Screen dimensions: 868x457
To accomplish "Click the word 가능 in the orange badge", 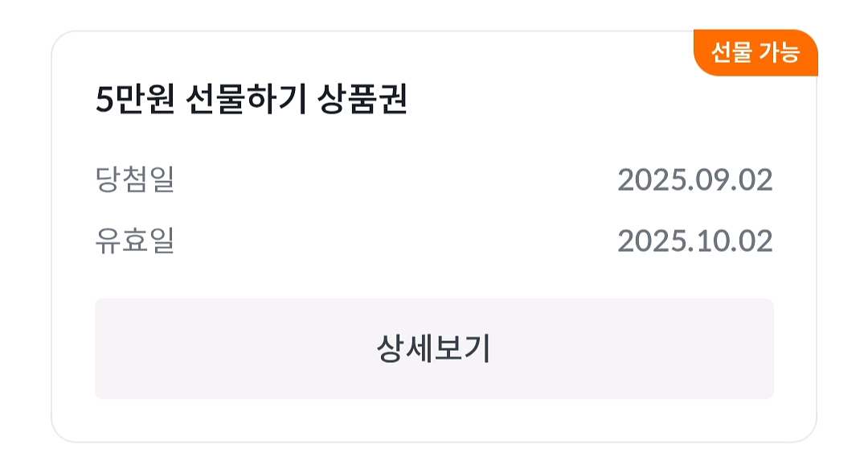I will [x=780, y=53].
